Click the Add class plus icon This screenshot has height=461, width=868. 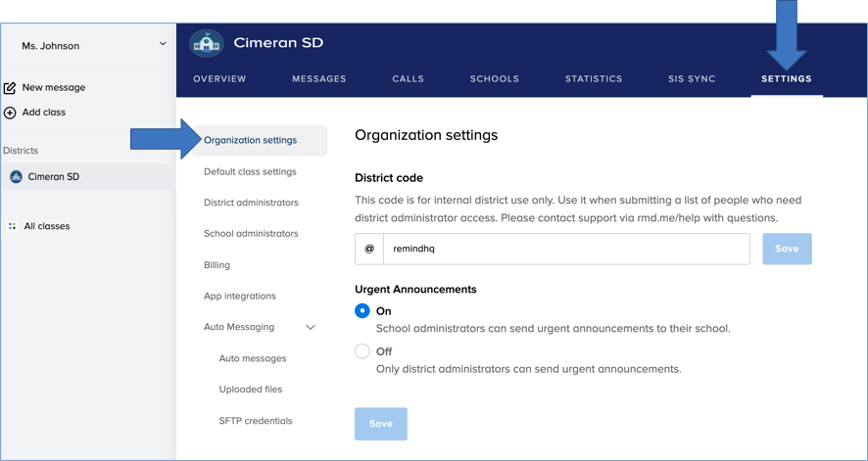pyautogui.click(x=10, y=113)
